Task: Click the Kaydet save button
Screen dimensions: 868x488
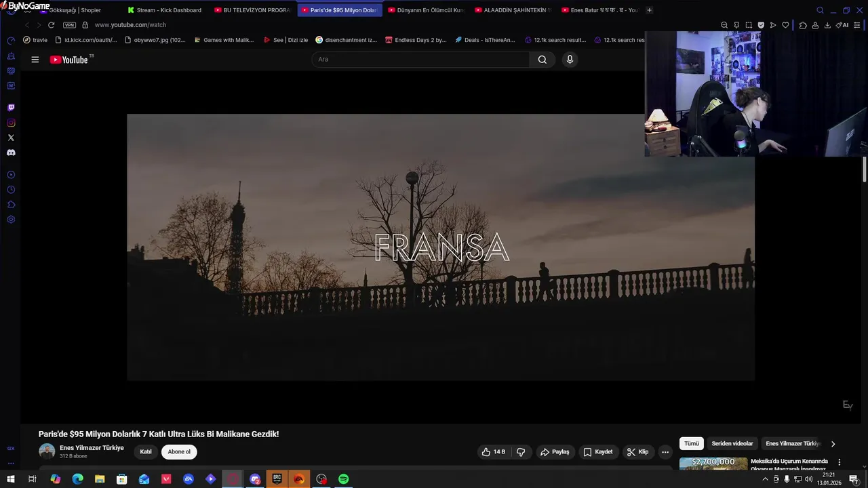Action: (x=598, y=452)
